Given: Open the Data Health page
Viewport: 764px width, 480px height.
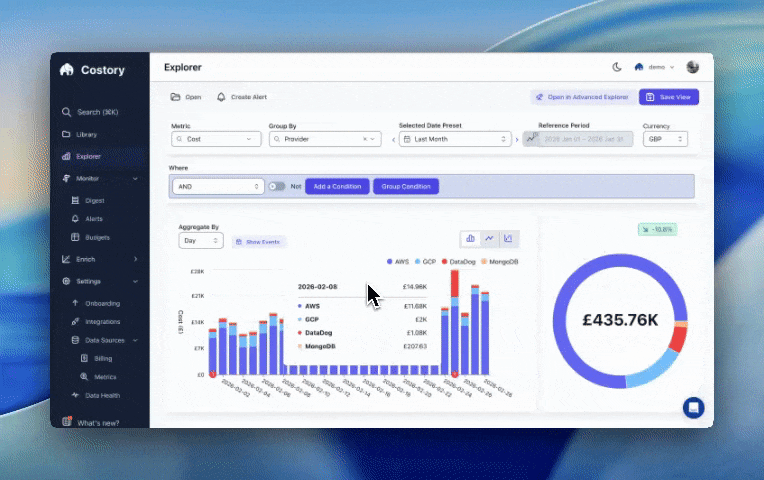Looking at the screenshot, I should tap(96, 395).
